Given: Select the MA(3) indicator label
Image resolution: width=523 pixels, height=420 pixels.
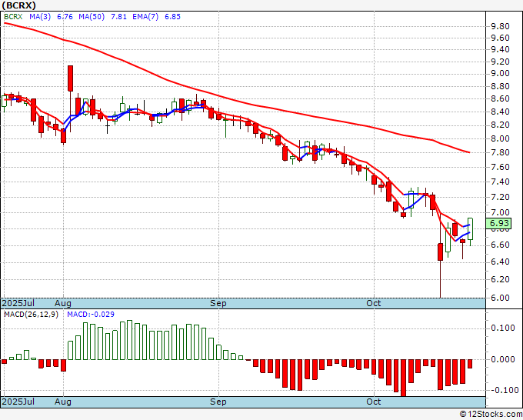Looking at the screenshot, I should [40, 16].
